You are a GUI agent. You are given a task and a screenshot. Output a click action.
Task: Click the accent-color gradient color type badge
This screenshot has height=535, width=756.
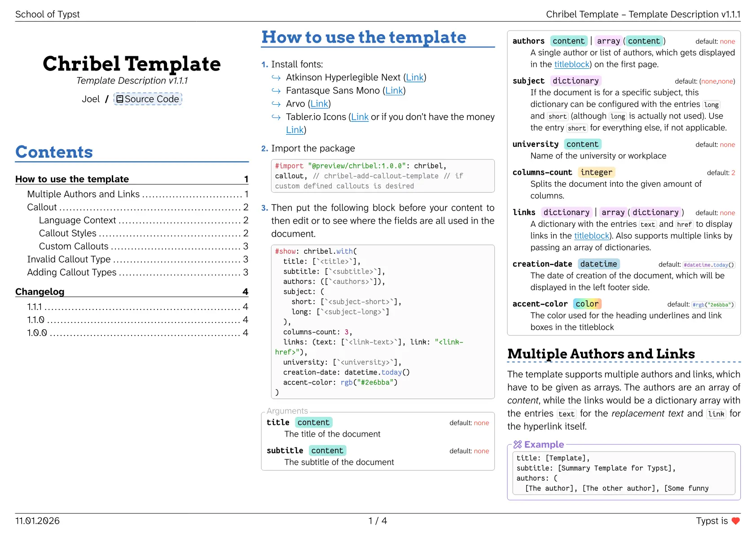click(587, 304)
